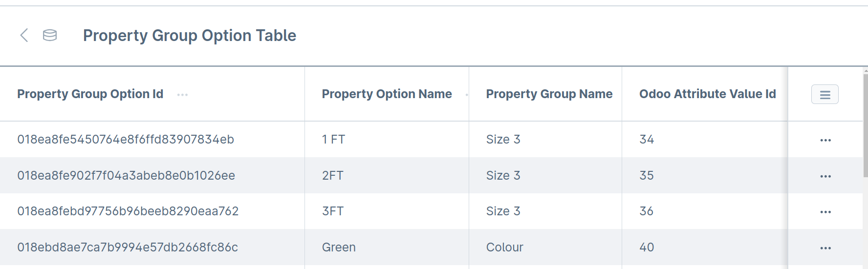Sort by Property Option Name header
This screenshot has height=269, width=868.
point(387,94)
